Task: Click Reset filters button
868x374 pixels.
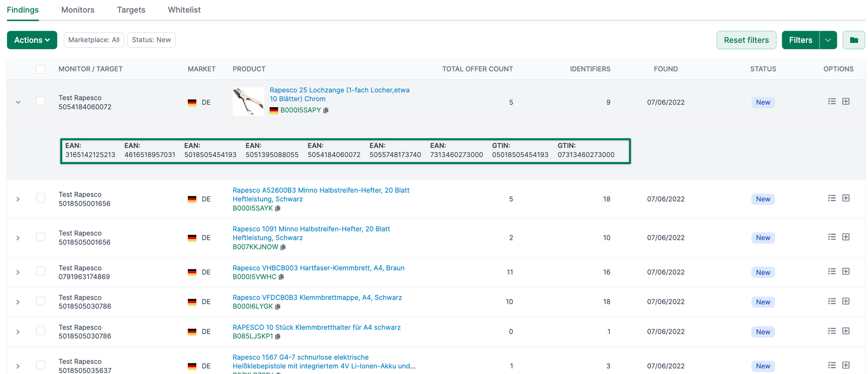Action: coord(746,40)
